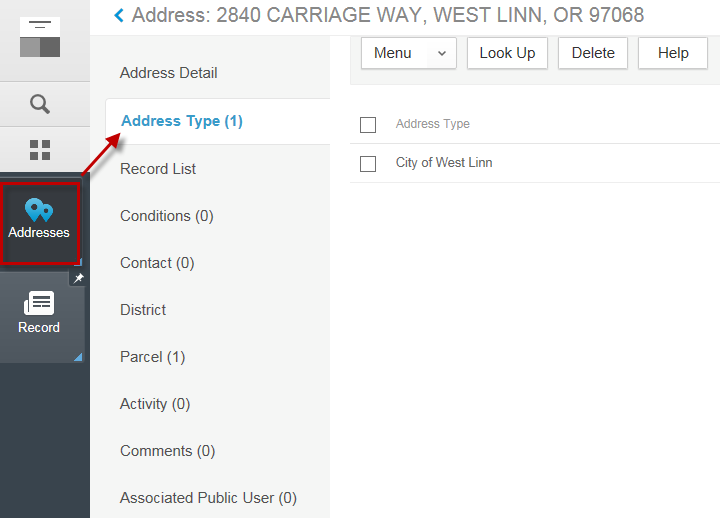
Task: Open the Parcel (1) tab
Action: (x=152, y=357)
